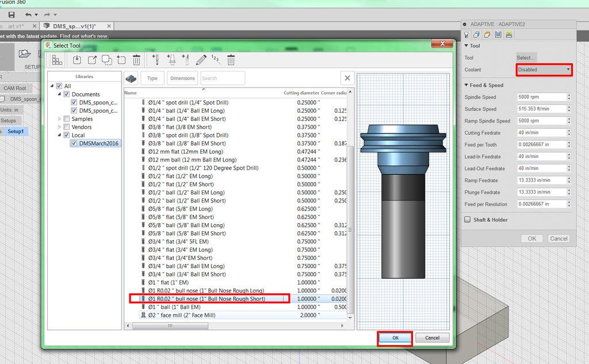The height and width of the screenshot is (364, 589).
Task: Click the pencil edit tool icon
Action: click(201, 60)
